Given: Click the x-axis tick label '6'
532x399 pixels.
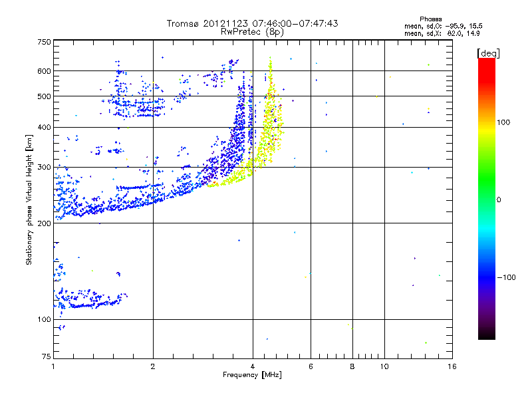Looking at the screenshot, I should click(x=311, y=366).
